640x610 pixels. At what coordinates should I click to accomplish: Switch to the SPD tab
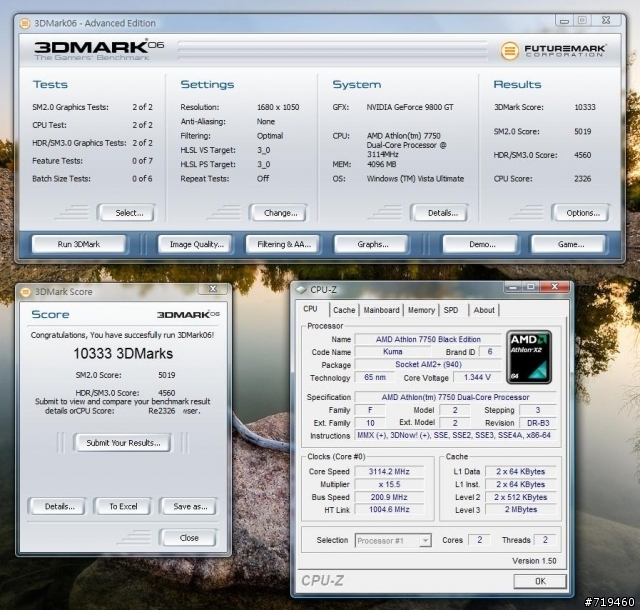452,310
